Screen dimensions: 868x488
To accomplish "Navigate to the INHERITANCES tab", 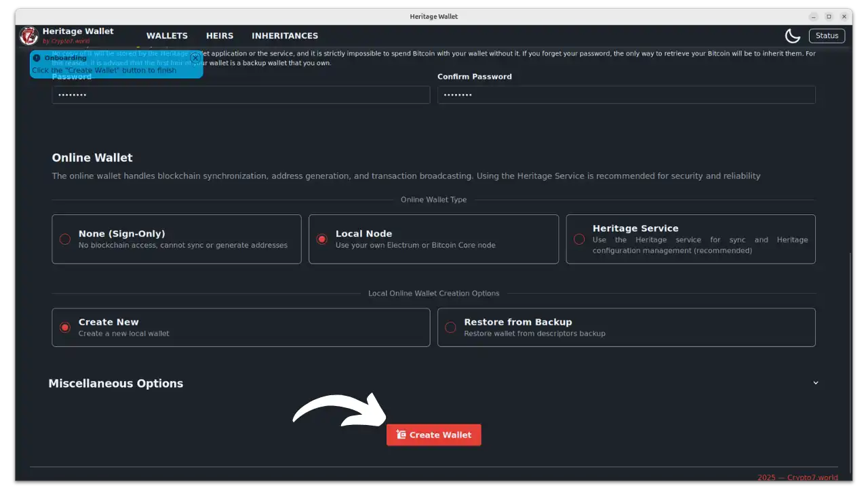I will (285, 35).
